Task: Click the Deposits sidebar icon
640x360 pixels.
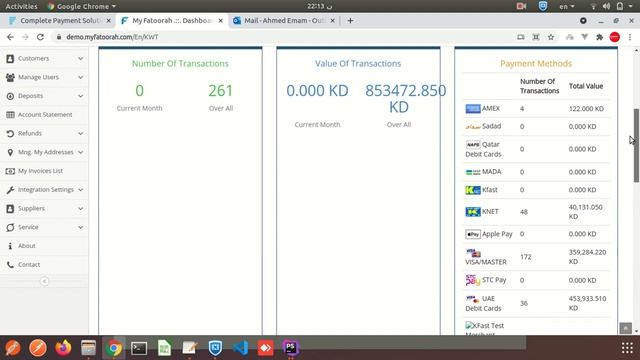Action: tap(10, 96)
